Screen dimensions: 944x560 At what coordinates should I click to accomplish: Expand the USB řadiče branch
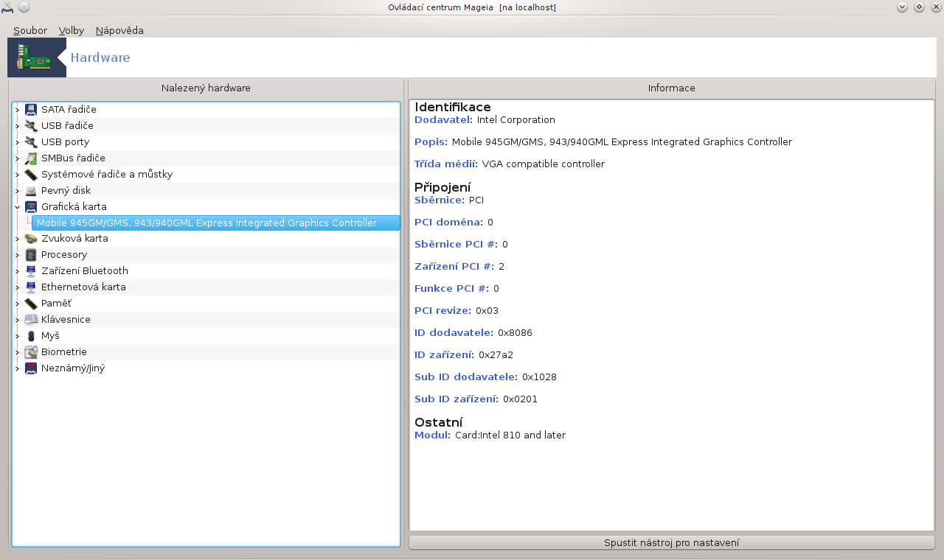pos(17,126)
